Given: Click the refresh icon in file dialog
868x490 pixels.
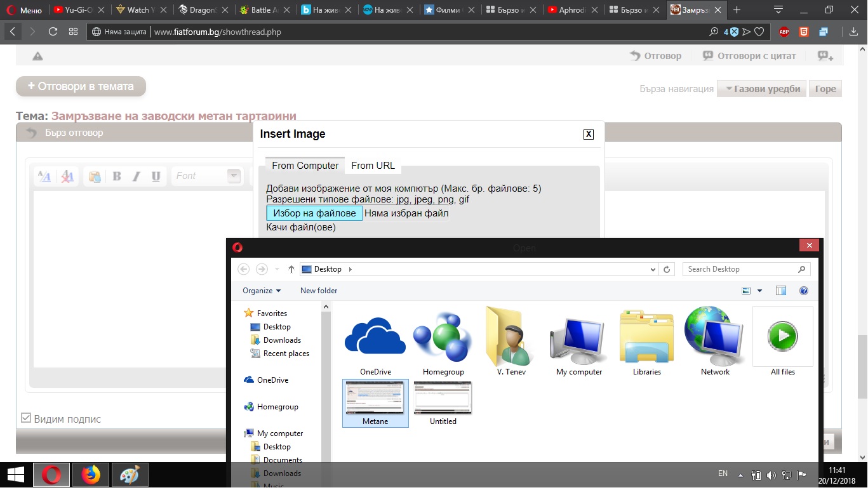Looking at the screenshot, I should [667, 269].
